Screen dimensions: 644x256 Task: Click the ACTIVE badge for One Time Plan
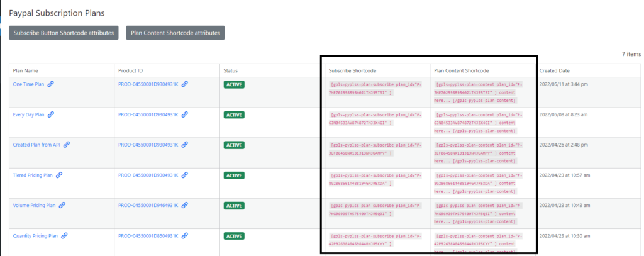234,85
